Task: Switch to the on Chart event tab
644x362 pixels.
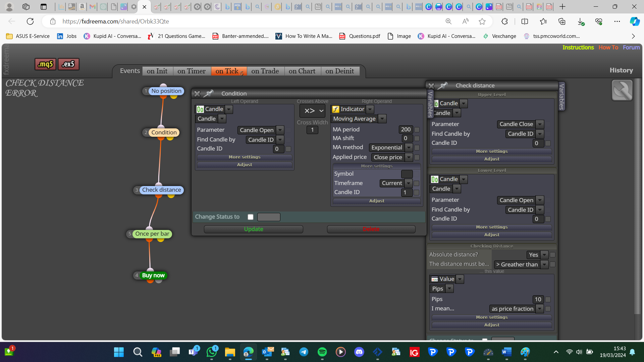Action: point(302,71)
